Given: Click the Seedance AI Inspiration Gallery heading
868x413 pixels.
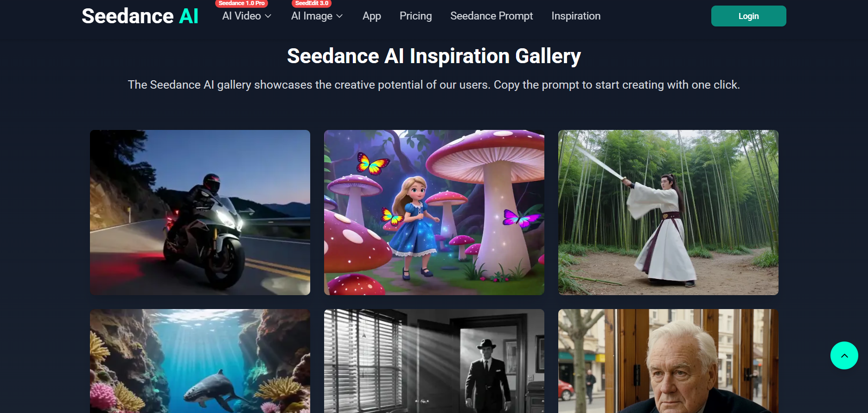Looking at the screenshot, I should click(434, 56).
